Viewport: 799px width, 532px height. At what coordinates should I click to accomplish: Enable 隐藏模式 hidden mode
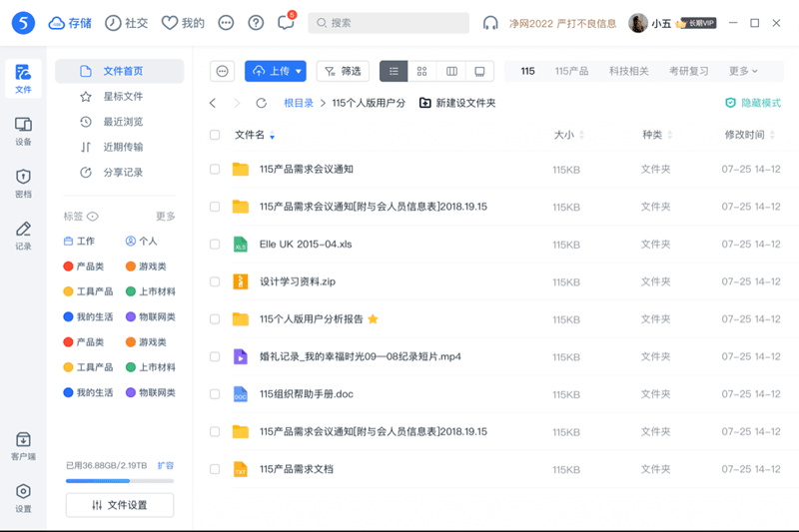(x=753, y=104)
